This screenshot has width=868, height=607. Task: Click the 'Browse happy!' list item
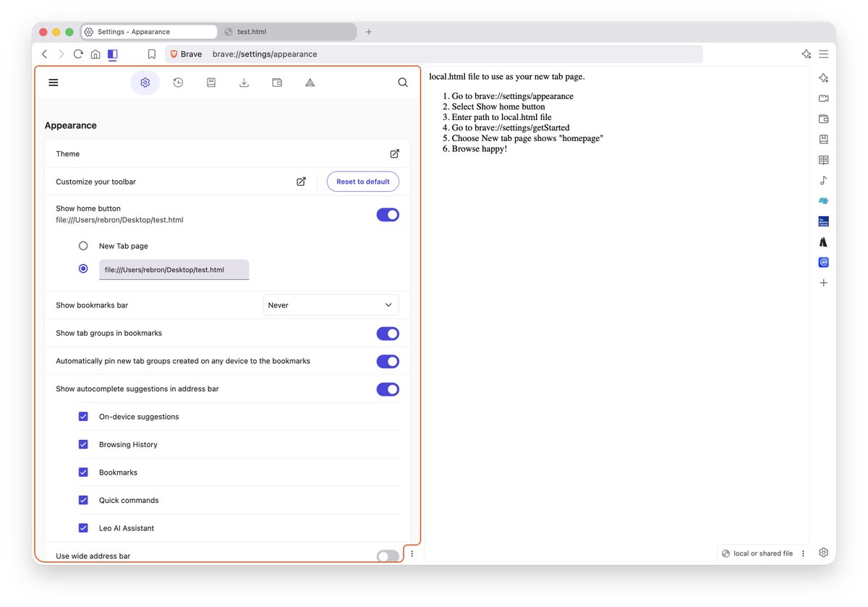480,149
